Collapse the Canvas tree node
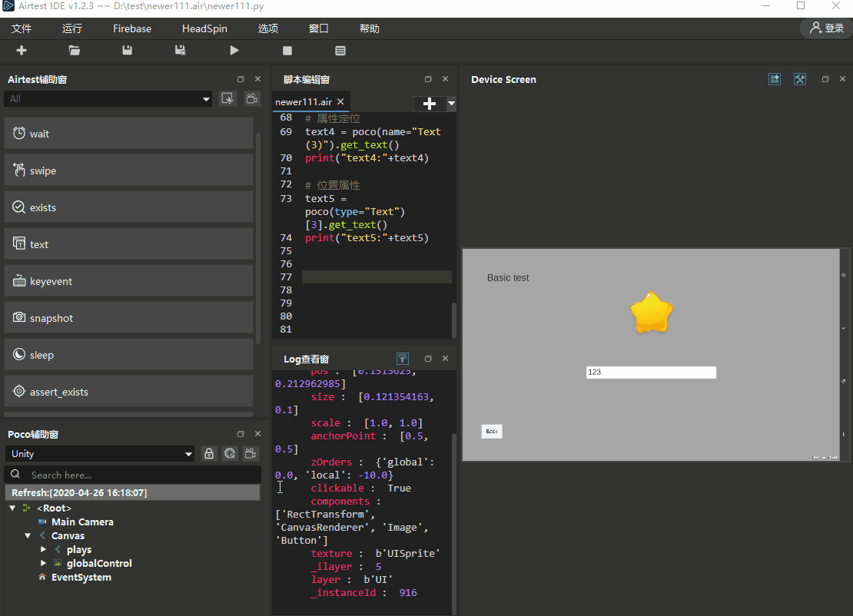 tap(28, 536)
